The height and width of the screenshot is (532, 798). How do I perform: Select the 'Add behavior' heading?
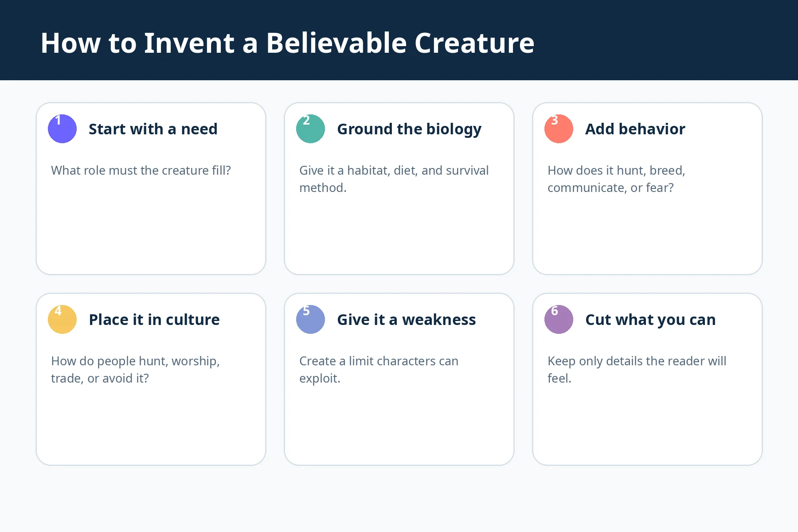[x=635, y=129]
